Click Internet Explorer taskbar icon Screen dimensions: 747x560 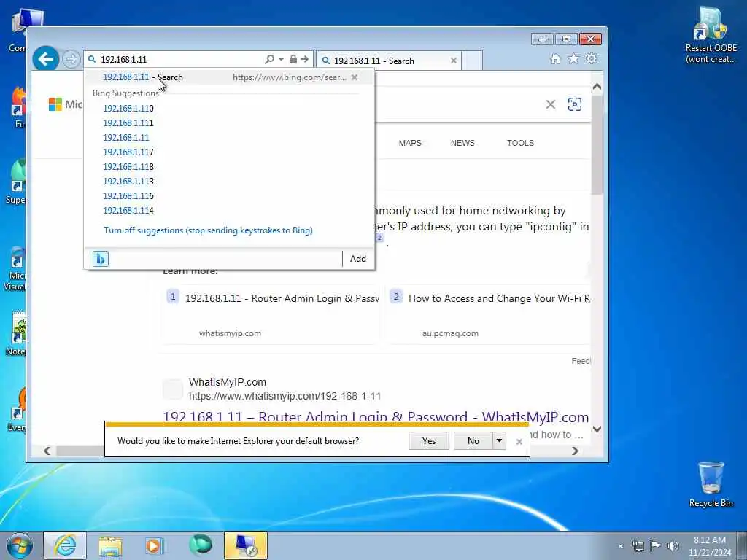point(65,545)
